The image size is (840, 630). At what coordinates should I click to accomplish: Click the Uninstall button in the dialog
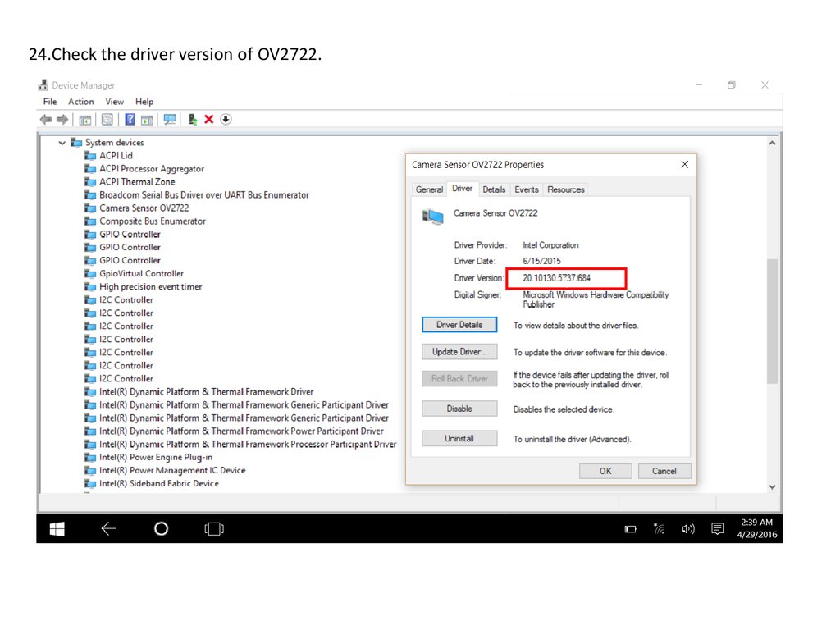[x=459, y=438]
